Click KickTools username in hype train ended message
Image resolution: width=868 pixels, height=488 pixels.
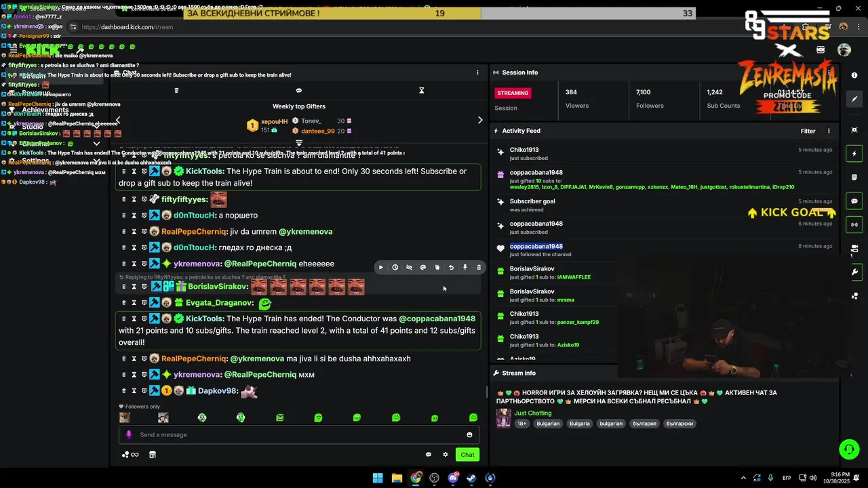205,319
